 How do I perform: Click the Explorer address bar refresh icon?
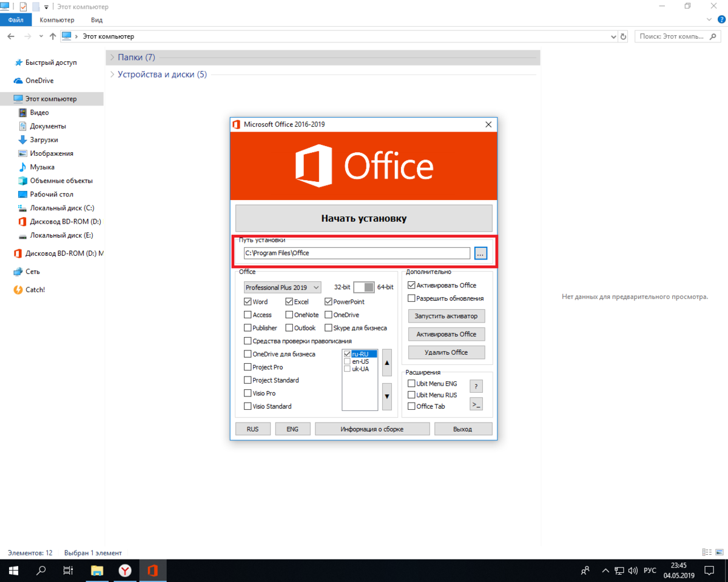tap(623, 36)
